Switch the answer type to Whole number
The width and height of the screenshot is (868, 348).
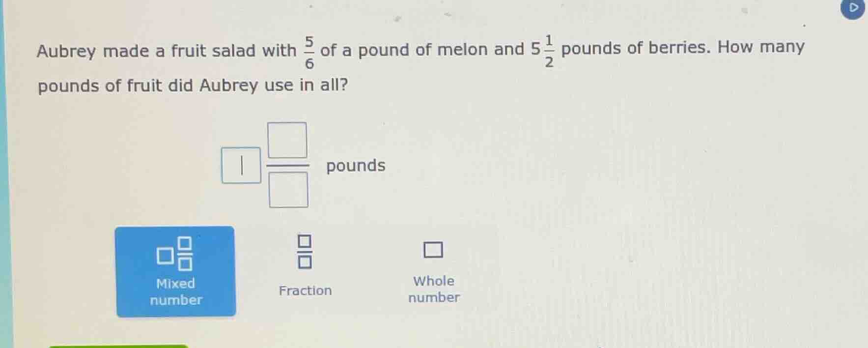tap(433, 268)
